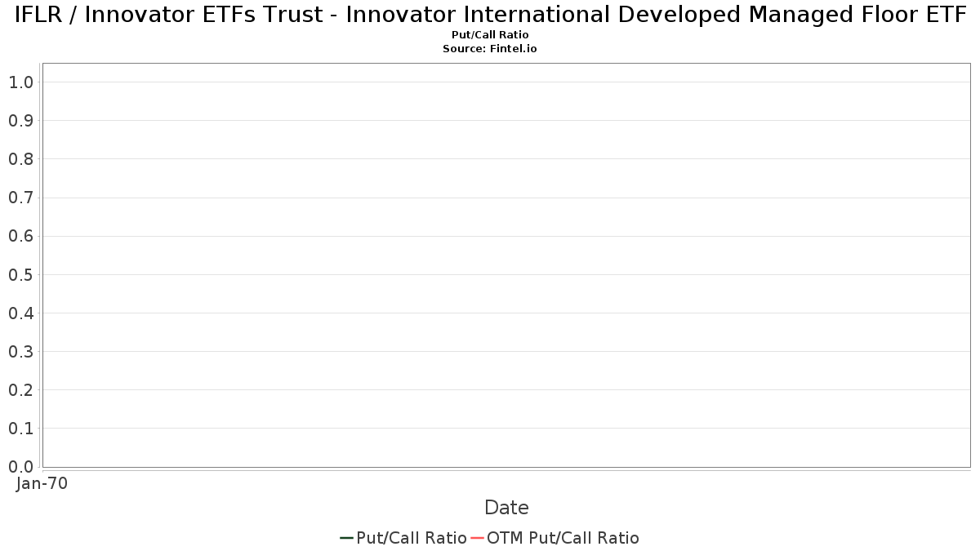The height and width of the screenshot is (551, 980).
Task: Select the 0.8 y-axis tick label
Action: click(x=20, y=159)
